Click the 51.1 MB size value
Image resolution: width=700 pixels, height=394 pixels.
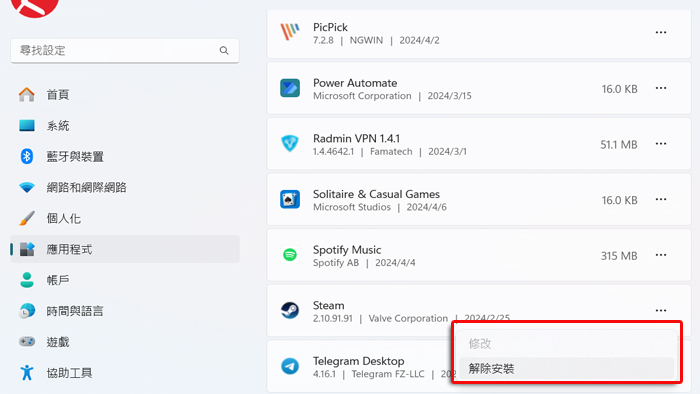coord(618,145)
